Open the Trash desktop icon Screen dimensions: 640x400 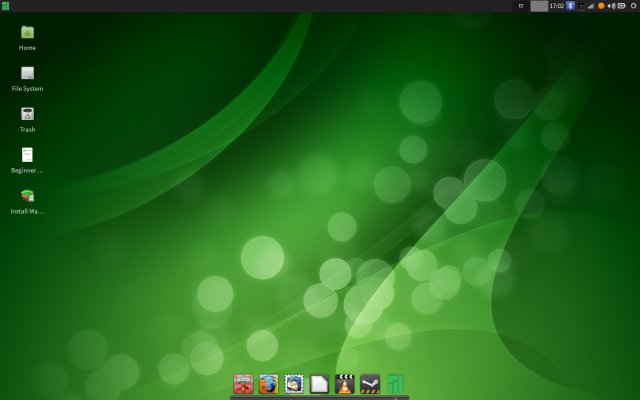tap(27, 114)
